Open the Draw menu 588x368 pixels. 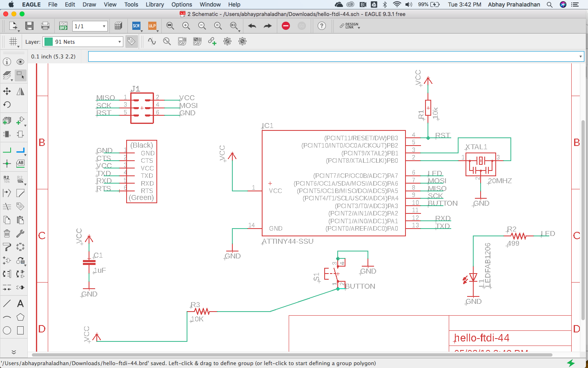89,4
